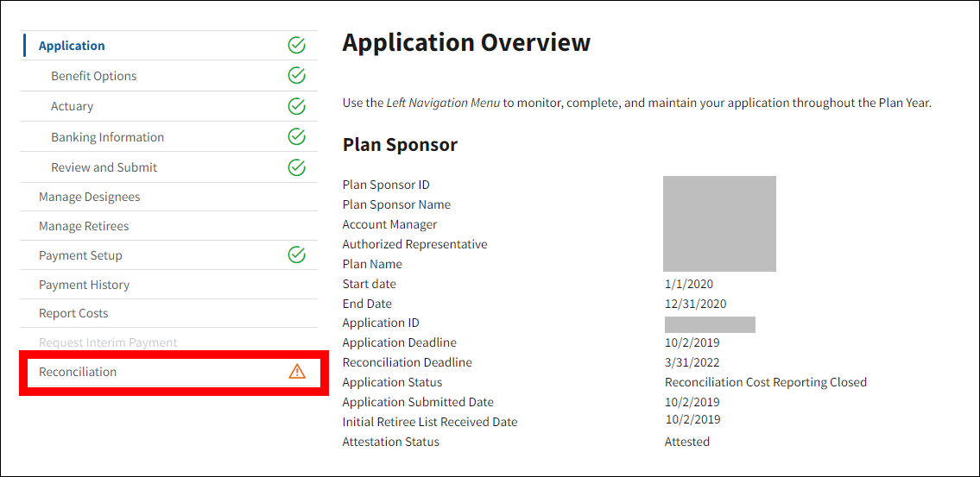Click the Actuary completed checkmark icon
Screen dimensions: 980x477
coord(296,106)
